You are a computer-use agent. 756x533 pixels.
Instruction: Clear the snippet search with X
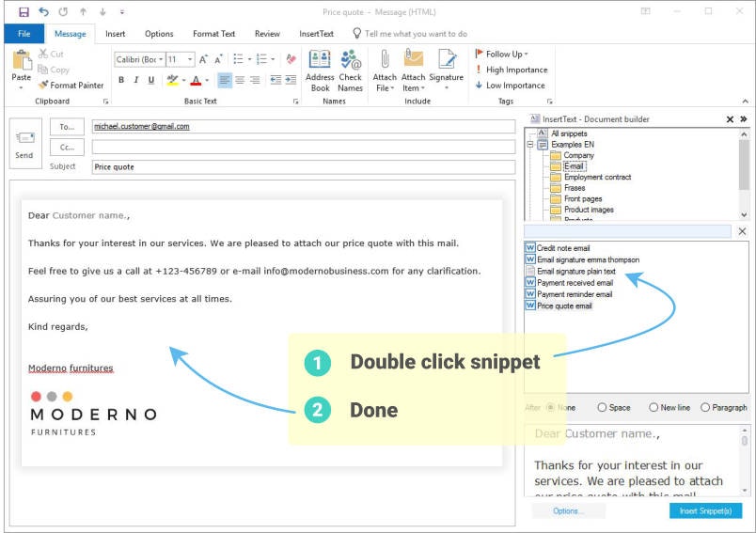point(743,231)
